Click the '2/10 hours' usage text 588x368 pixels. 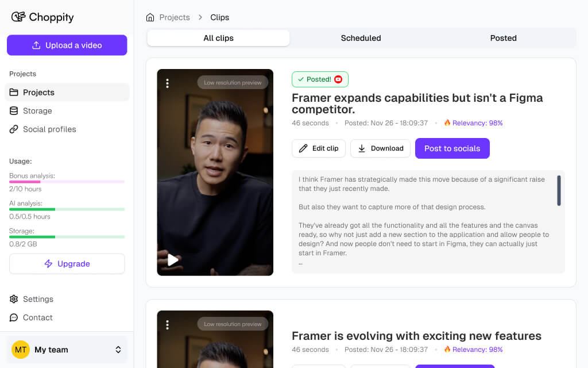click(x=25, y=189)
